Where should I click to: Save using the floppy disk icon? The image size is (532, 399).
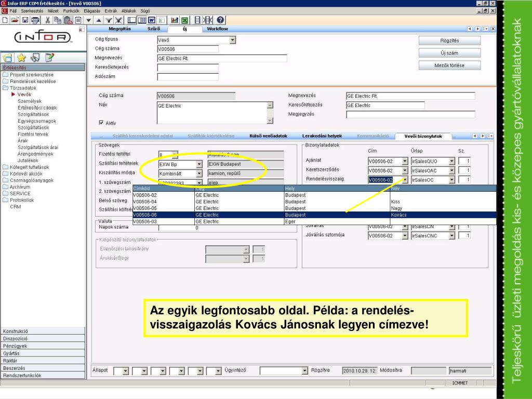pyautogui.click(x=25, y=20)
